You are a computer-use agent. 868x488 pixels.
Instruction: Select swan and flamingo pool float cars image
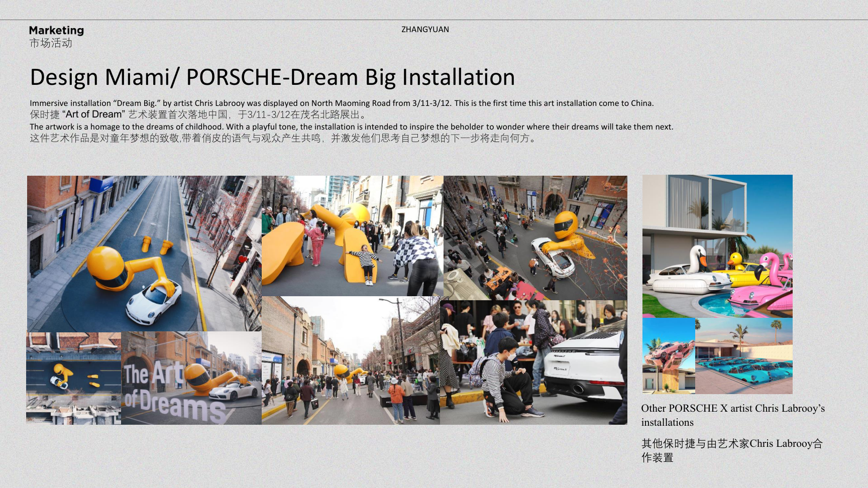717,246
